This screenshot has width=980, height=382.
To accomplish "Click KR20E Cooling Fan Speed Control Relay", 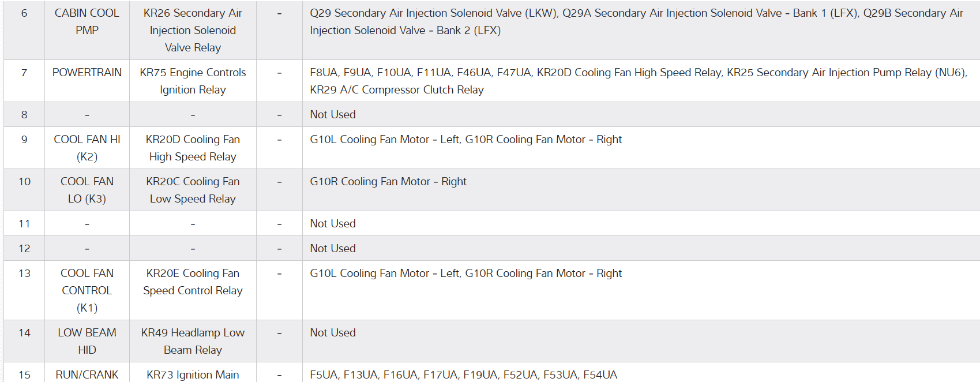I will coord(193,282).
